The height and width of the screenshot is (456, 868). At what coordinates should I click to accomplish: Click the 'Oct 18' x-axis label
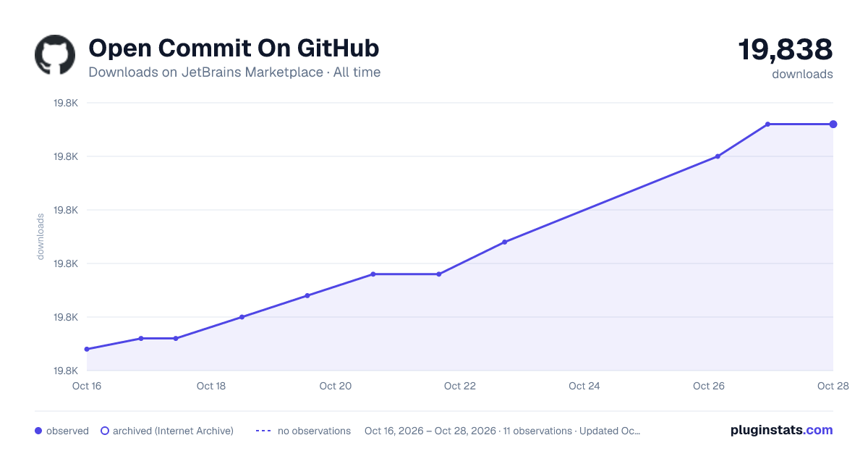tap(211, 386)
